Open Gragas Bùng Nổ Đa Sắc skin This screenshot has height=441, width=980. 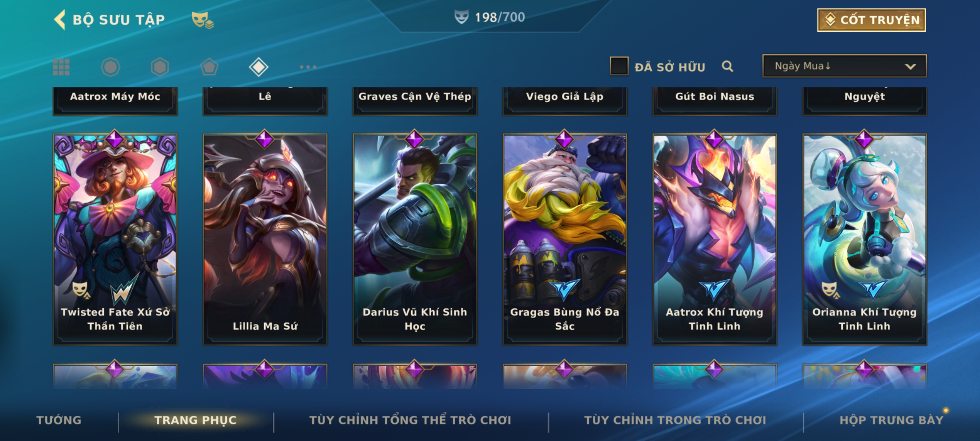point(565,240)
